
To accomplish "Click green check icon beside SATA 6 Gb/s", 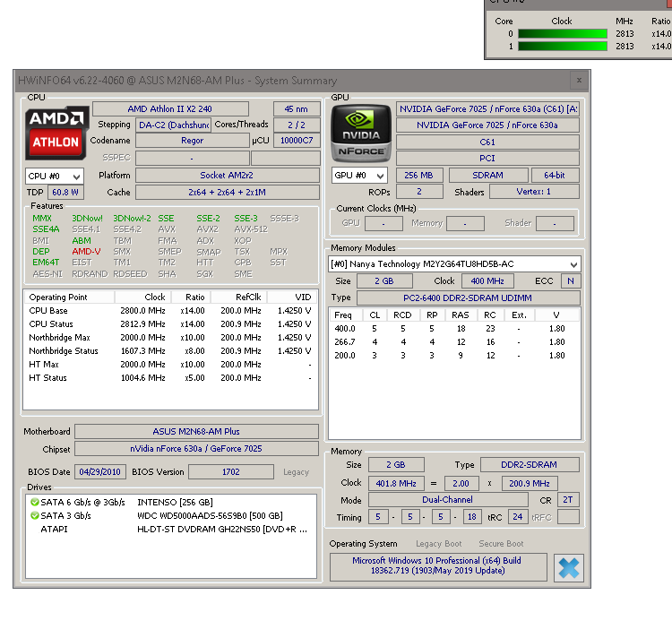I will coord(35,502).
